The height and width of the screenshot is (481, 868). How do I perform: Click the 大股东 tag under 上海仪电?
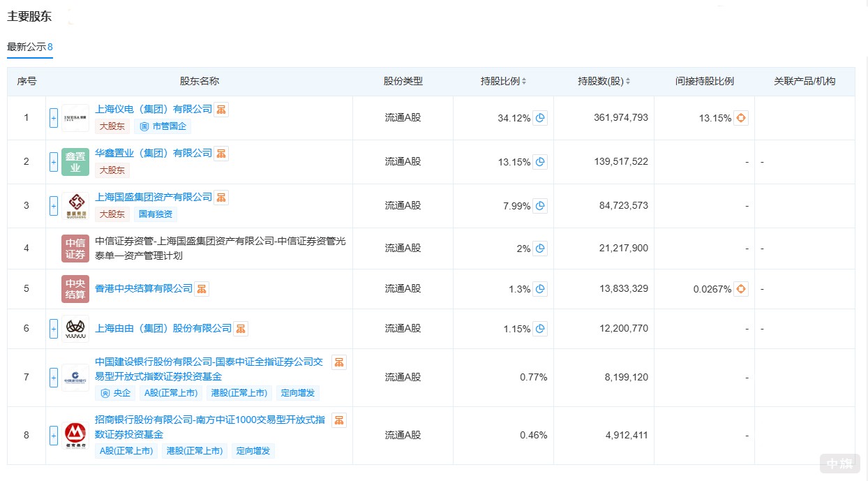[x=112, y=126]
